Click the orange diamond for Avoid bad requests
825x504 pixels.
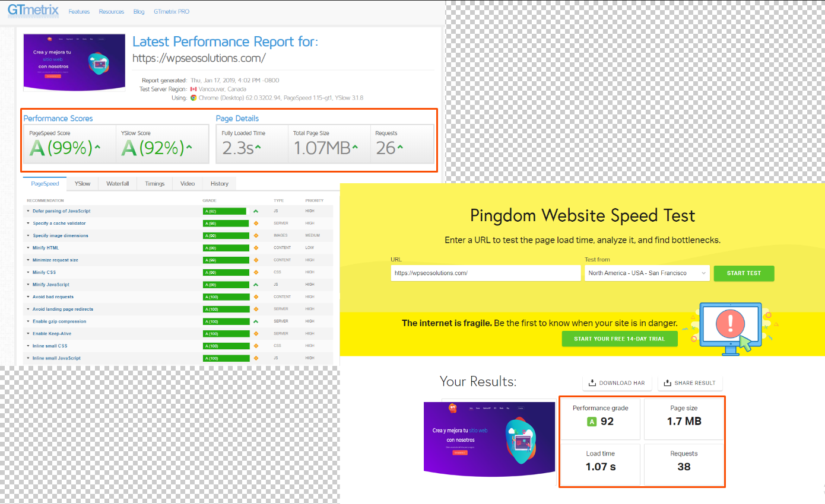[x=256, y=297]
